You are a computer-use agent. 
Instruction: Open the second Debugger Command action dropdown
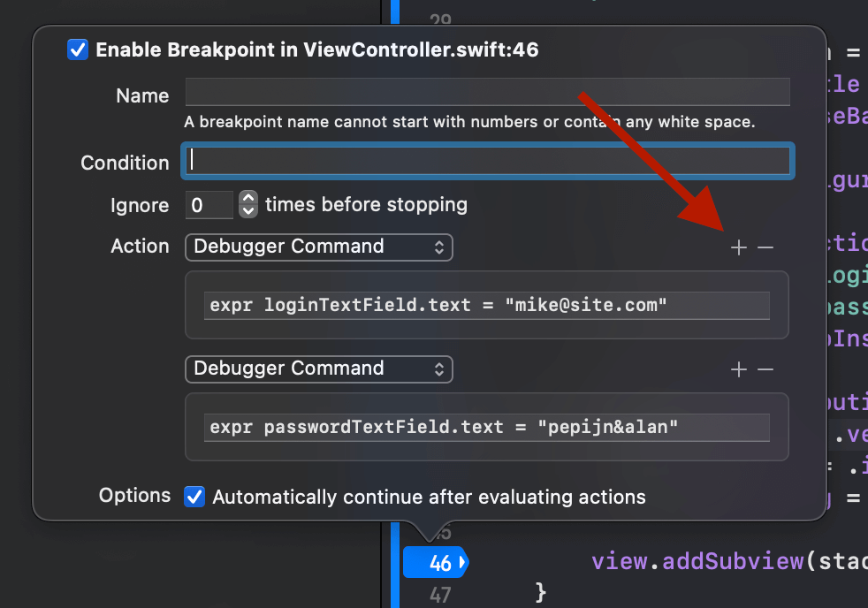point(319,369)
